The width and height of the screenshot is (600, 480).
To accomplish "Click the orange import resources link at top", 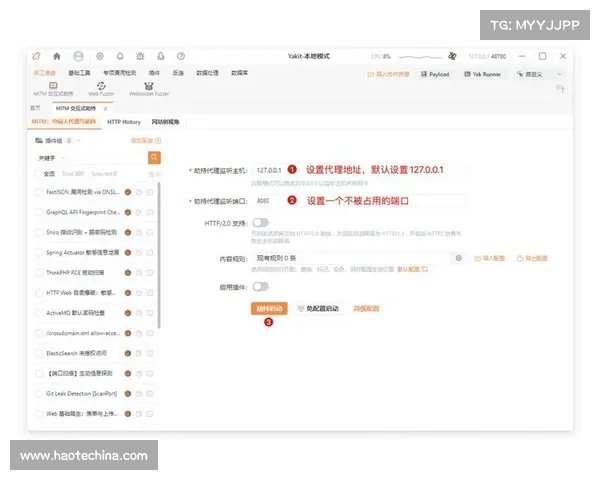I will (388, 74).
